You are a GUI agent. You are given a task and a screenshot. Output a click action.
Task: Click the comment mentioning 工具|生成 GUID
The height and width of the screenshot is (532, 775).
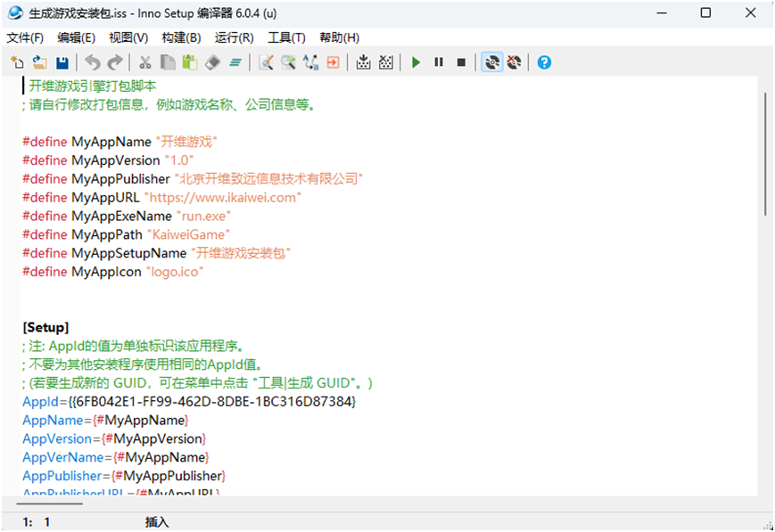(197, 383)
